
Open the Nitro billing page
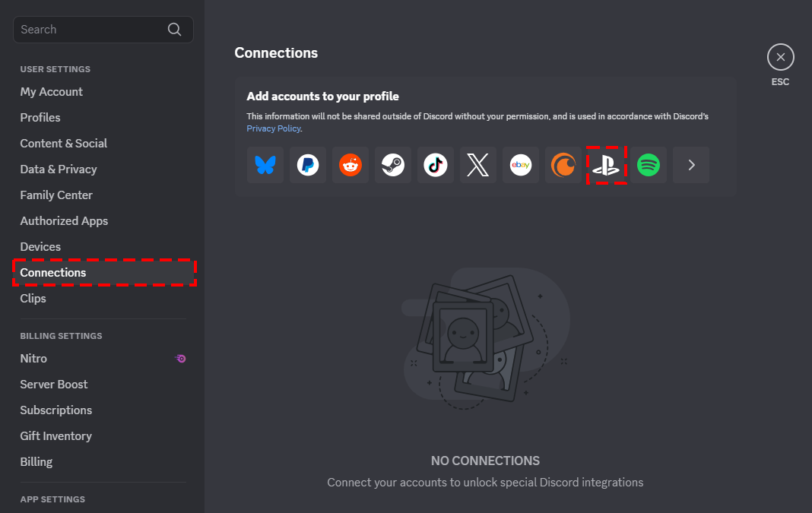(33, 359)
